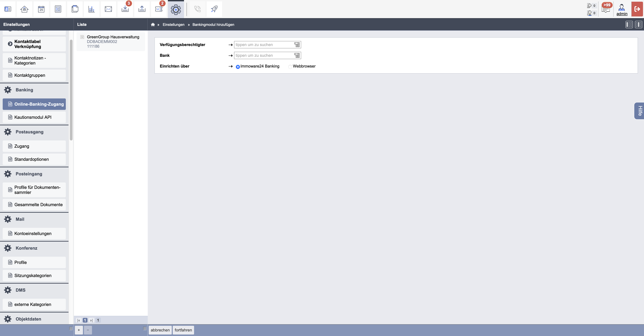The width and height of the screenshot is (644, 336).
Task: Open Zugang under Postausgang
Action: [34, 146]
